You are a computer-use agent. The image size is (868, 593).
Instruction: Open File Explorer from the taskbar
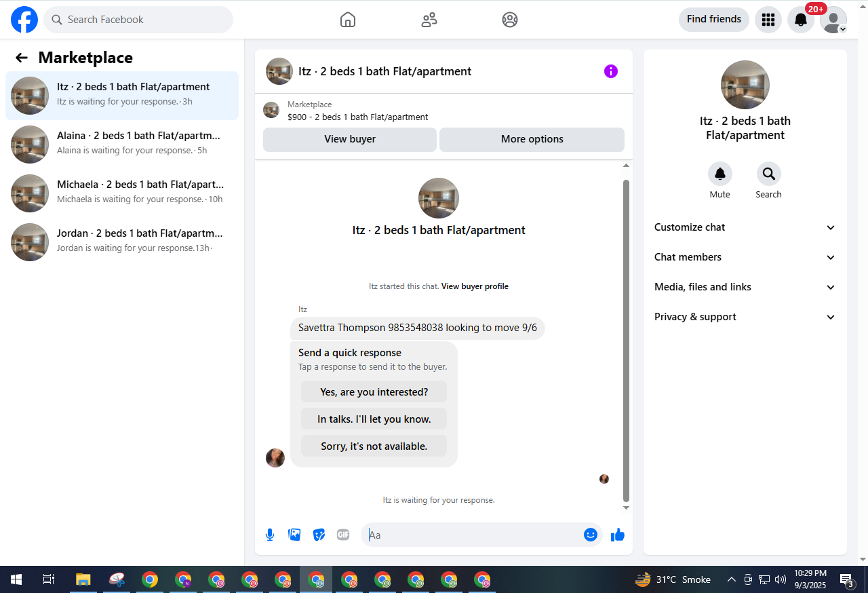pyautogui.click(x=83, y=579)
